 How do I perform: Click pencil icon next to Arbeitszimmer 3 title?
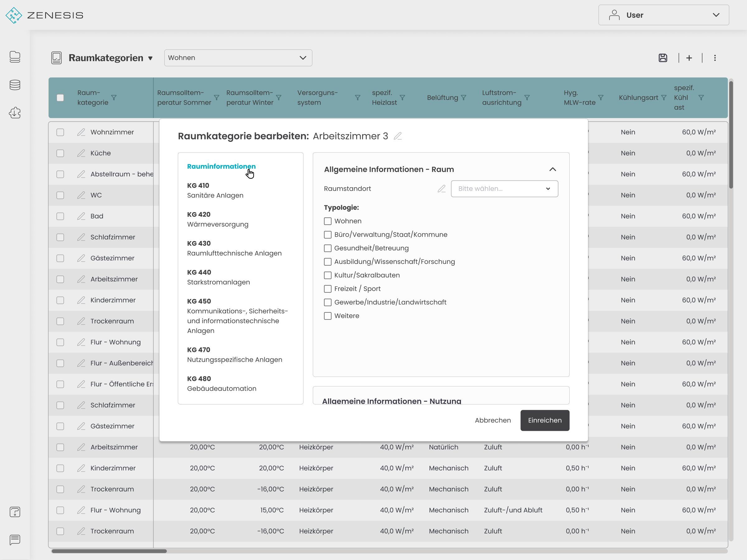(398, 136)
